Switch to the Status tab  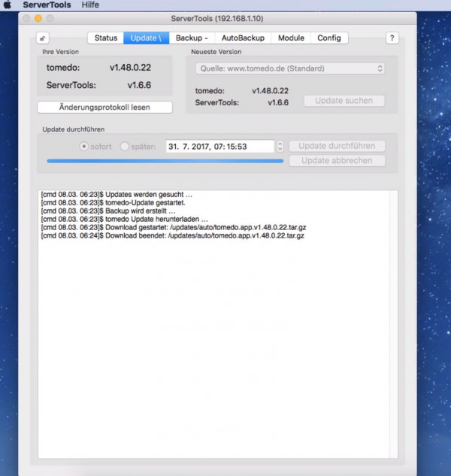pos(106,38)
